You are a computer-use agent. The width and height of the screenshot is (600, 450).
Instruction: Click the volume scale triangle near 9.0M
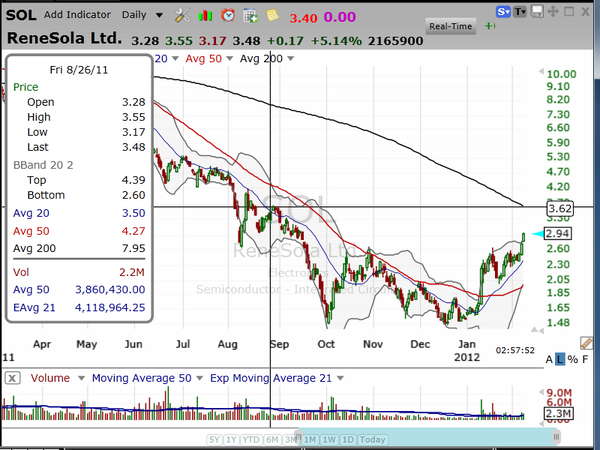click(x=541, y=392)
